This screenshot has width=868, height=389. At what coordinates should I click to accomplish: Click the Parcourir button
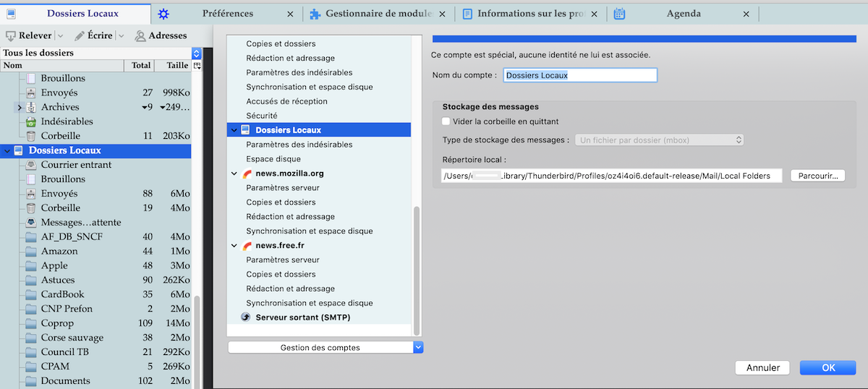click(x=818, y=176)
